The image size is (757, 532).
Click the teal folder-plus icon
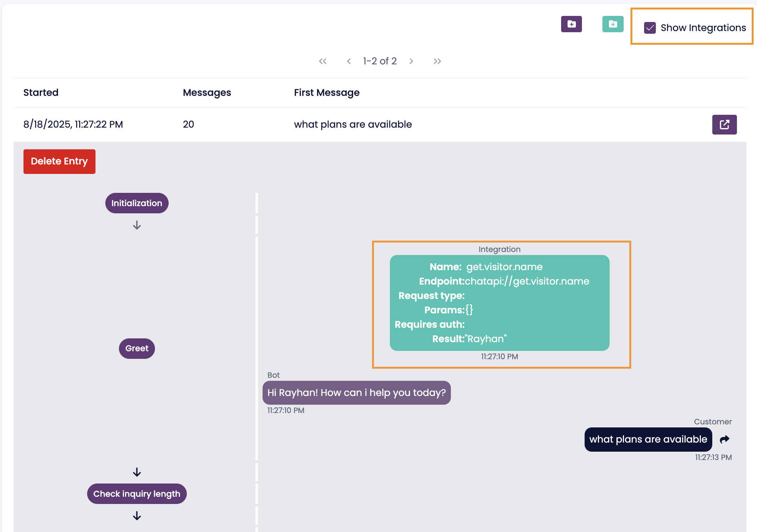[613, 24]
